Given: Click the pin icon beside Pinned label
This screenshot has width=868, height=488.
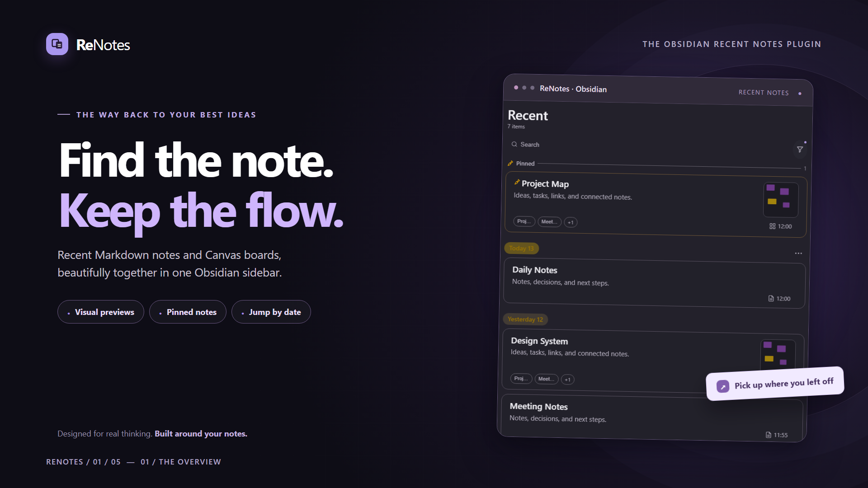Looking at the screenshot, I should click(510, 163).
